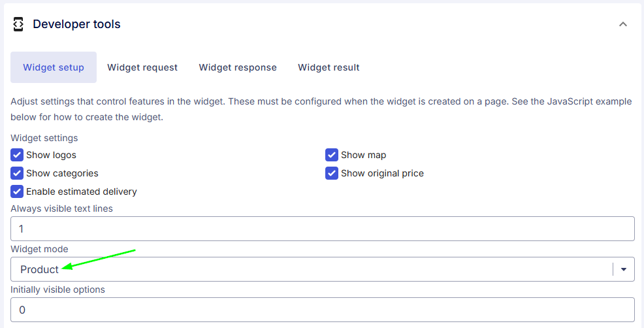This screenshot has width=644, height=328.
Task: Click the 'Always visible text lines' label
Action: [61, 208]
